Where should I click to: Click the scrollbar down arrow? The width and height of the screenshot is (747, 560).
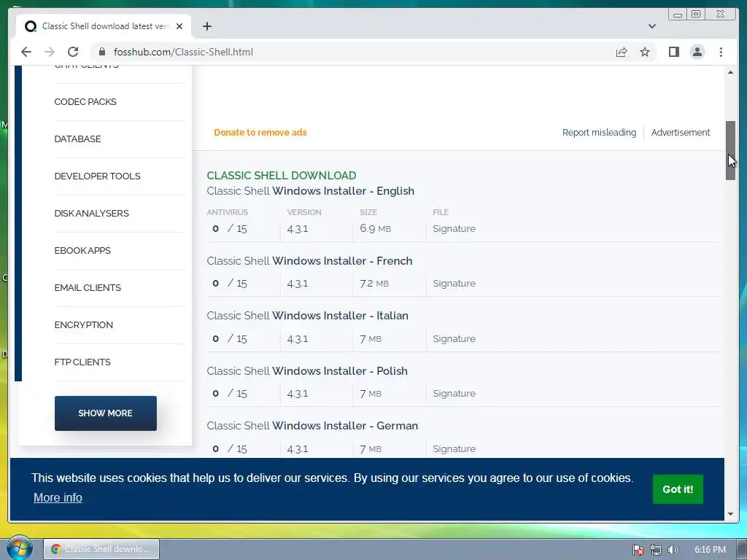point(730,514)
